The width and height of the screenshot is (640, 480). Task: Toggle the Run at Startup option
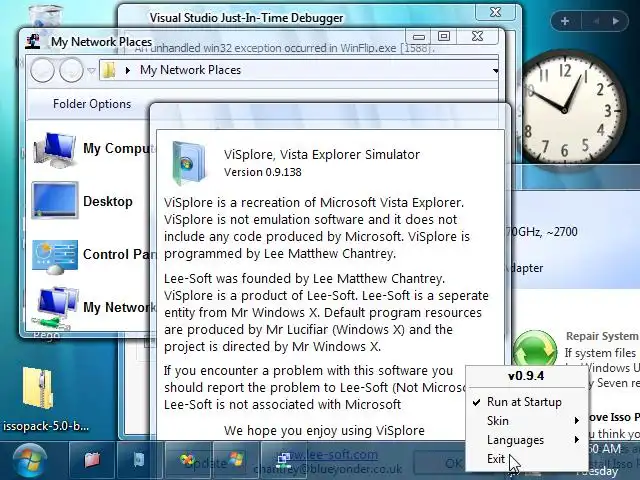[524, 402]
